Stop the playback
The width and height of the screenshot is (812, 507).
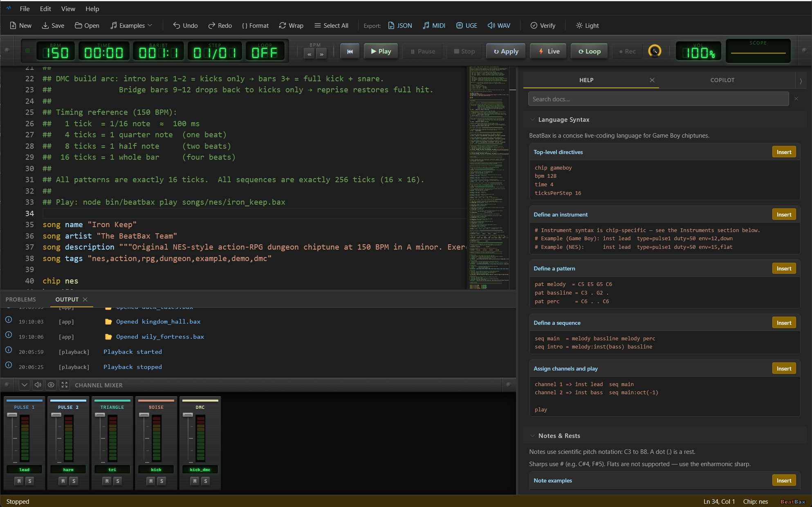coord(464,51)
